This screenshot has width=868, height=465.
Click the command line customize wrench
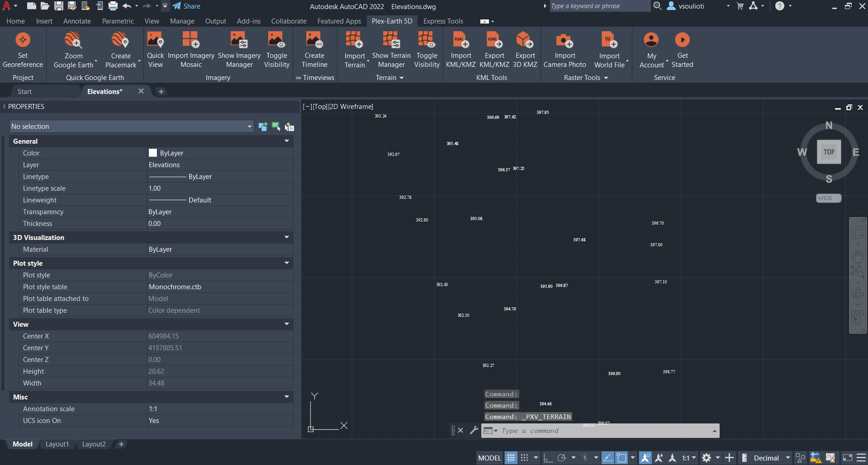click(x=474, y=430)
